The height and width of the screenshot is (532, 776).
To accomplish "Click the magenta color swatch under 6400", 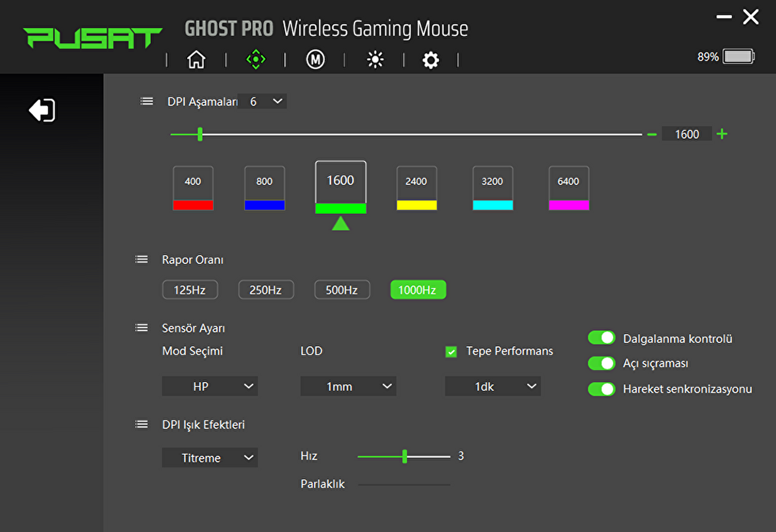I will (x=569, y=205).
